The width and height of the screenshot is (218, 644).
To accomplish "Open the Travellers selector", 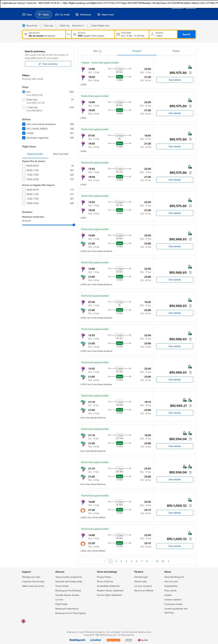I will [163, 34].
